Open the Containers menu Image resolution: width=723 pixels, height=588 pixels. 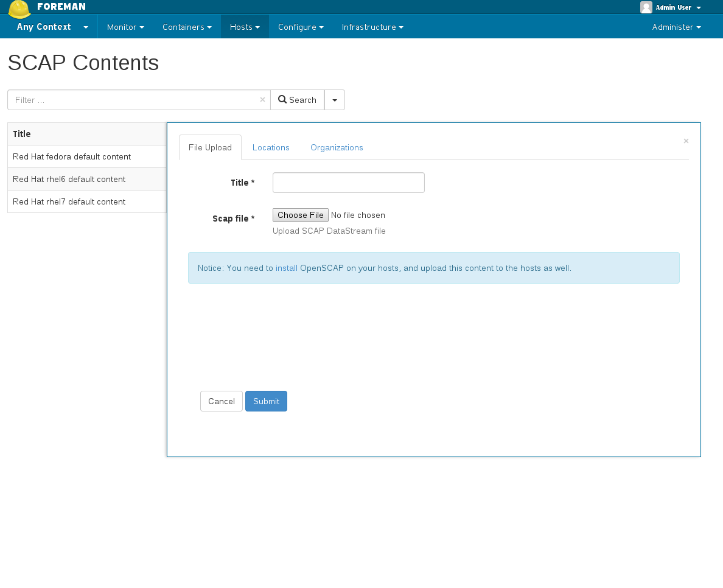point(186,27)
